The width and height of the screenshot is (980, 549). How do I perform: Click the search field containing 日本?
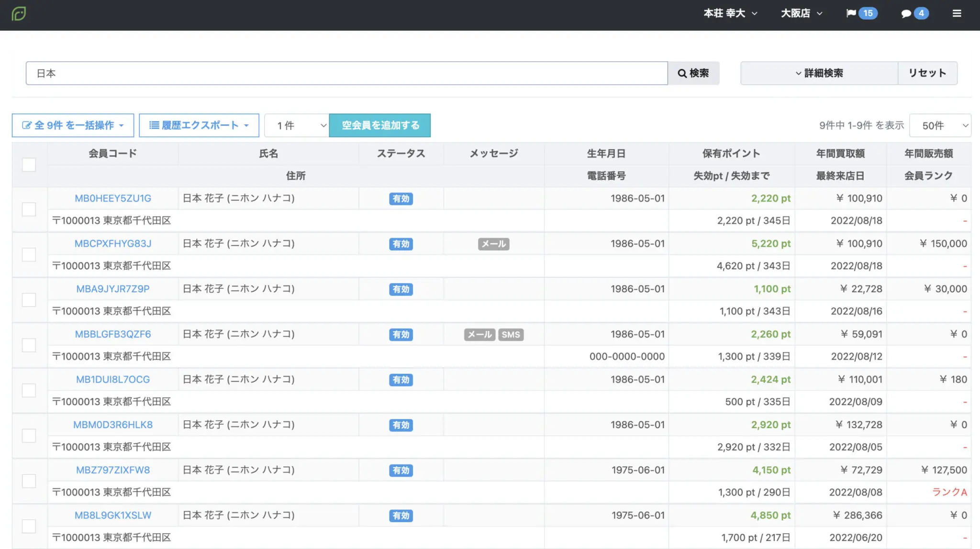pyautogui.click(x=346, y=73)
